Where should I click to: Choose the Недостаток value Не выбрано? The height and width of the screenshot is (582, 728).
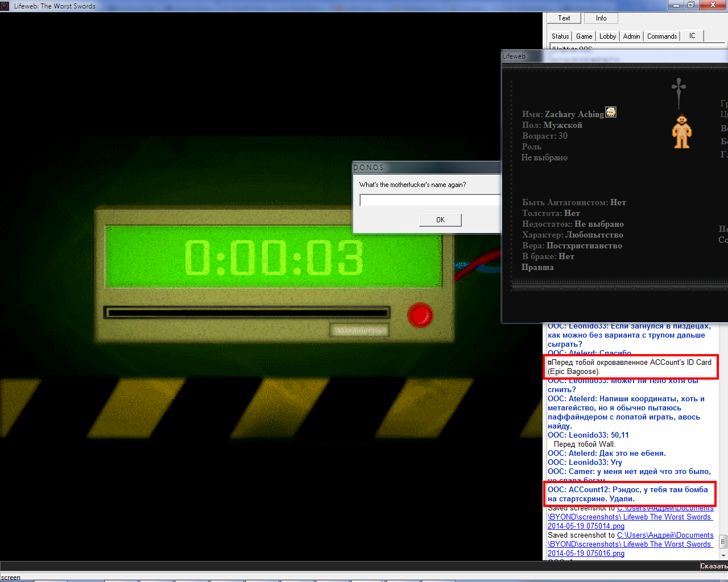click(599, 224)
